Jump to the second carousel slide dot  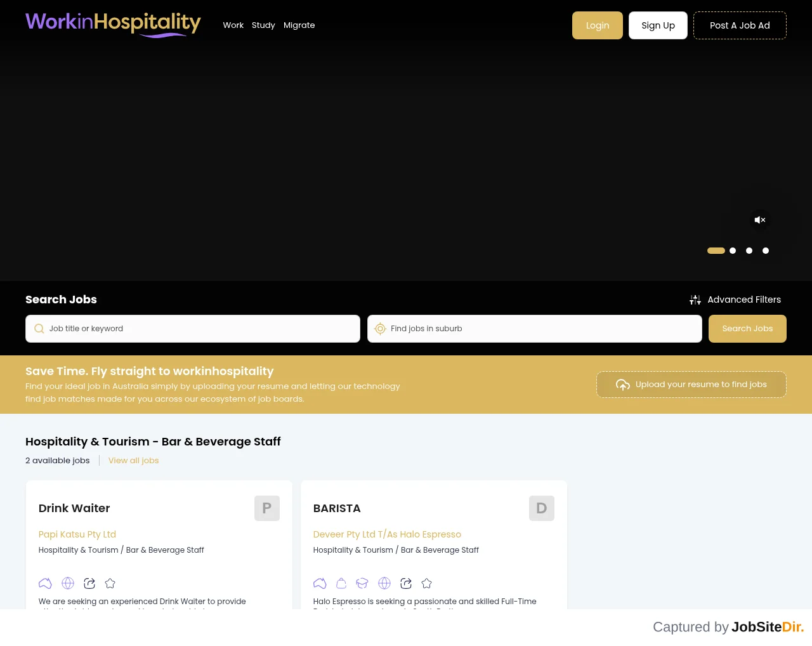click(733, 251)
